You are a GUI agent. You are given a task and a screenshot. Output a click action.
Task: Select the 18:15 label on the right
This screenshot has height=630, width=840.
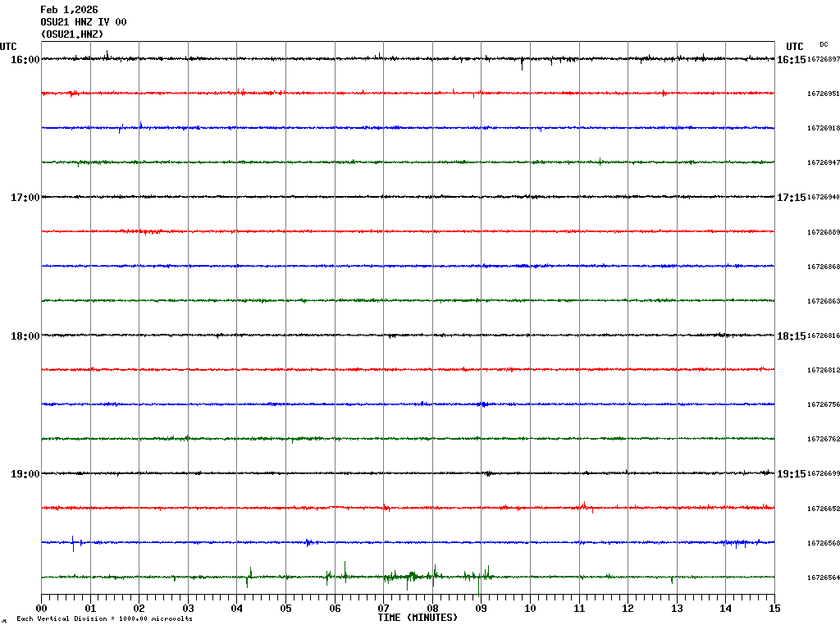click(x=791, y=336)
